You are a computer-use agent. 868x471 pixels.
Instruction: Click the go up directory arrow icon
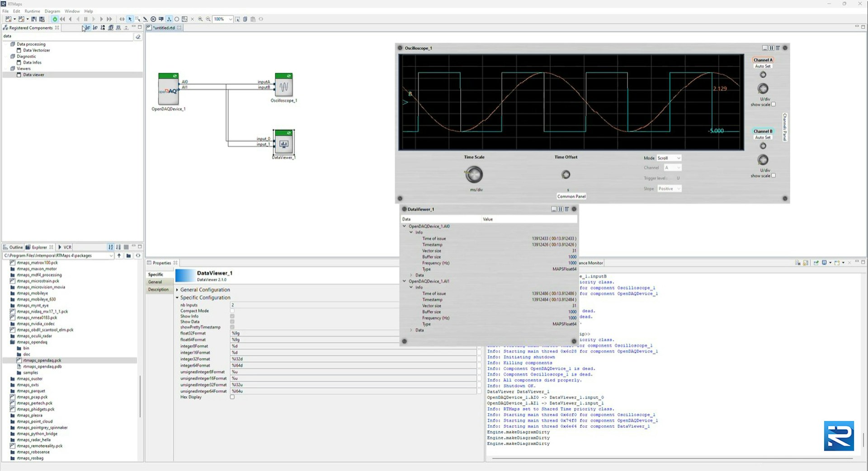coord(119,256)
